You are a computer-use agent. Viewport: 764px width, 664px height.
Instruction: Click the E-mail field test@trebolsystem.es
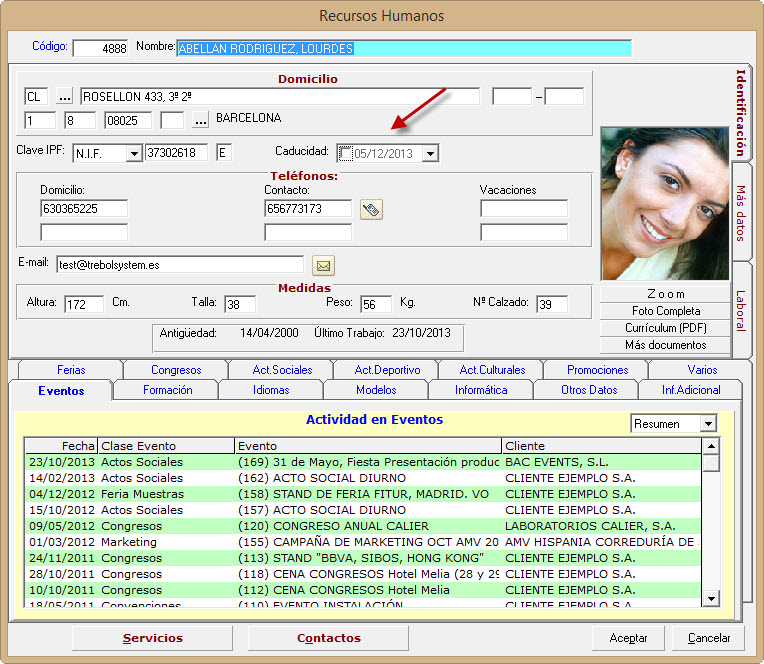pos(180,265)
